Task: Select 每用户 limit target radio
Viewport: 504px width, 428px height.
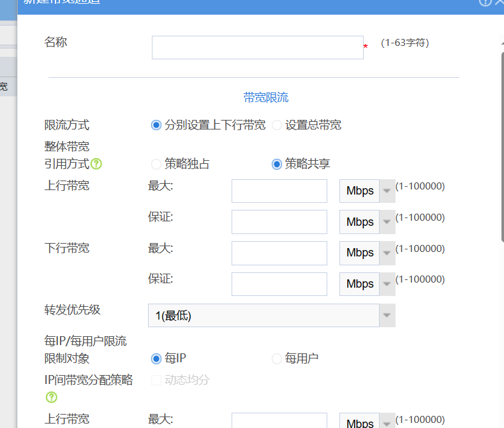Action: click(277, 358)
